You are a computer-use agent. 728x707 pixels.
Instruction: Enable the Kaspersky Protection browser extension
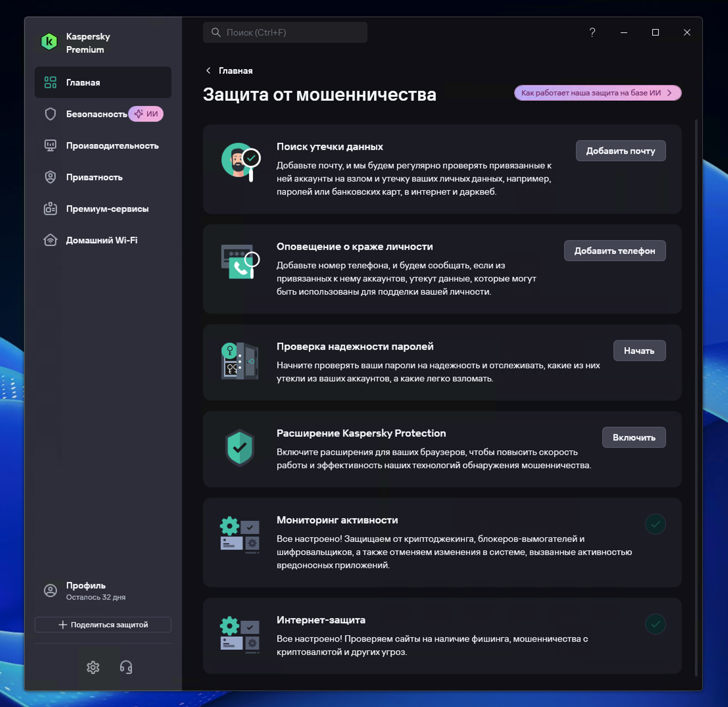point(634,437)
